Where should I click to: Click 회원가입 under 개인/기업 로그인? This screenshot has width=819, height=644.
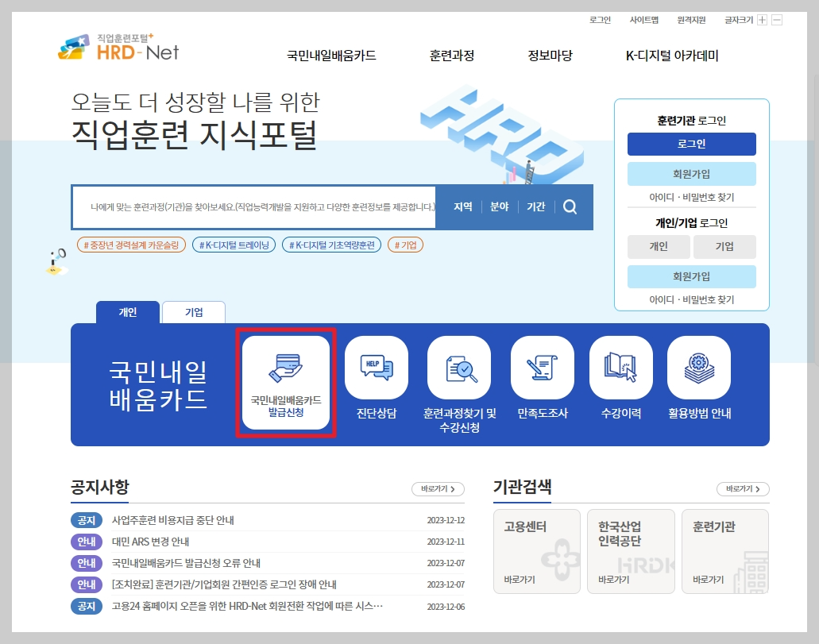pyautogui.click(x=692, y=276)
